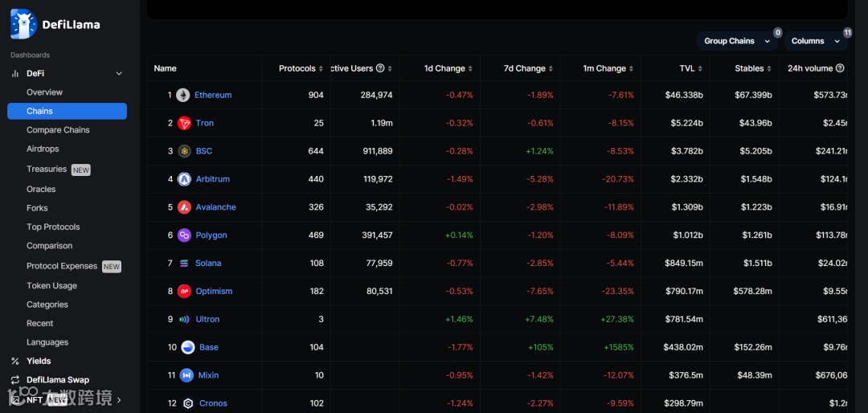Screen dimensions: 868x413
Task: Select Chains in sidebar
Action: (x=67, y=111)
